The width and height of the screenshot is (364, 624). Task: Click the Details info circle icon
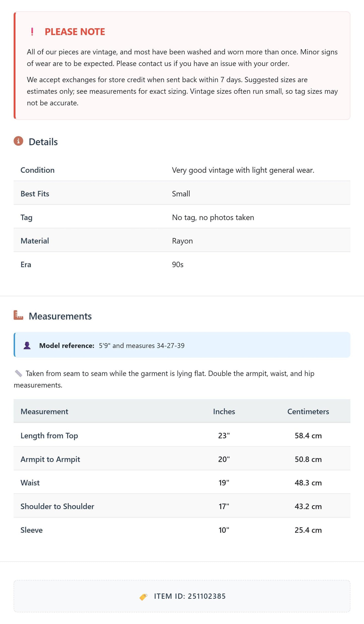click(x=18, y=141)
